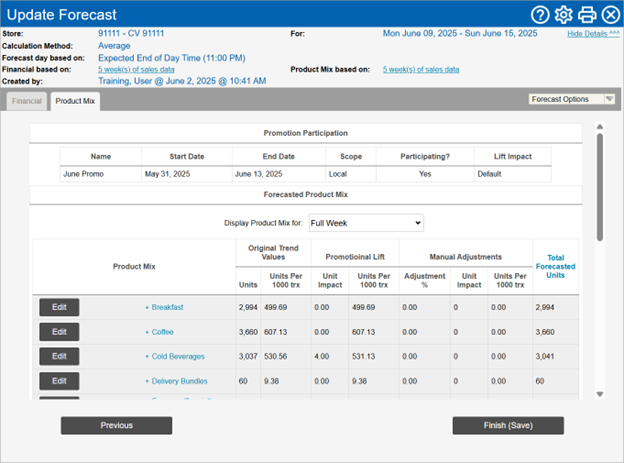Click the 530.56 units per 1000 trx value
The width and height of the screenshot is (624, 463).
(x=275, y=356)
